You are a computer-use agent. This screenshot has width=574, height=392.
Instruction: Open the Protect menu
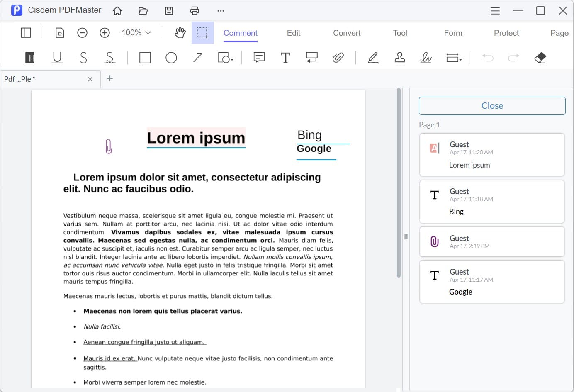[506, 33]
